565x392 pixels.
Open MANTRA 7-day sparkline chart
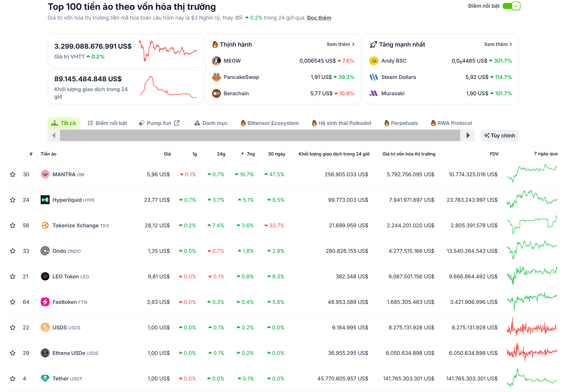click(x=532, y=174)
